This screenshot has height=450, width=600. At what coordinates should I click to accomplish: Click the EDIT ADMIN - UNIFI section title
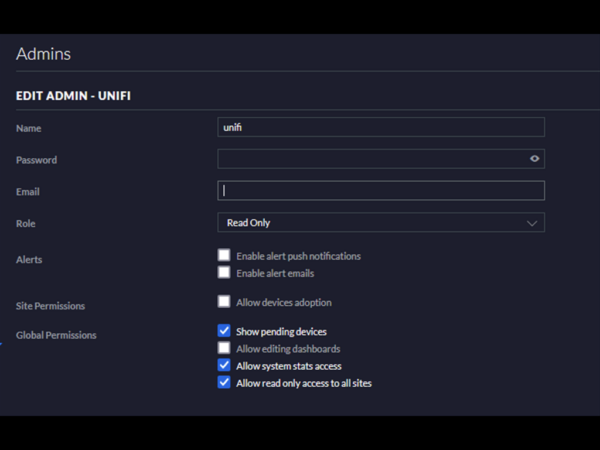click(x=73, y=96)
